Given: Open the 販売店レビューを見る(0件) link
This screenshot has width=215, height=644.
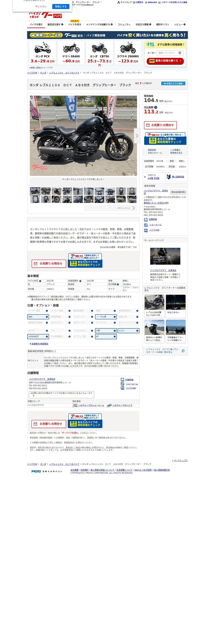Looking at the screenshot, I should pos(156,203).
